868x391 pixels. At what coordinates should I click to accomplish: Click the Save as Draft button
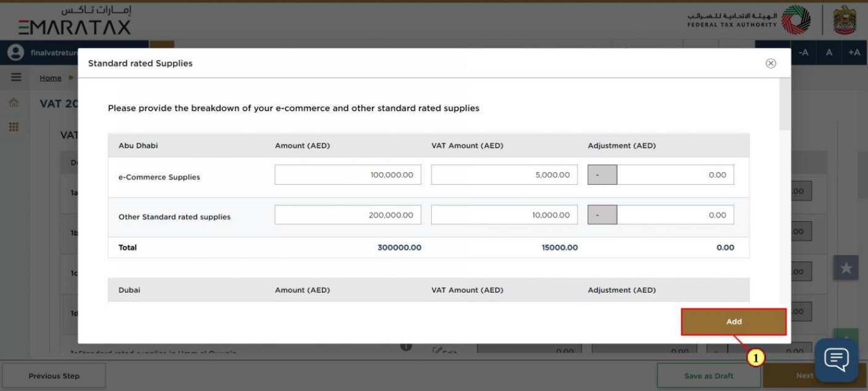[709, 376]
